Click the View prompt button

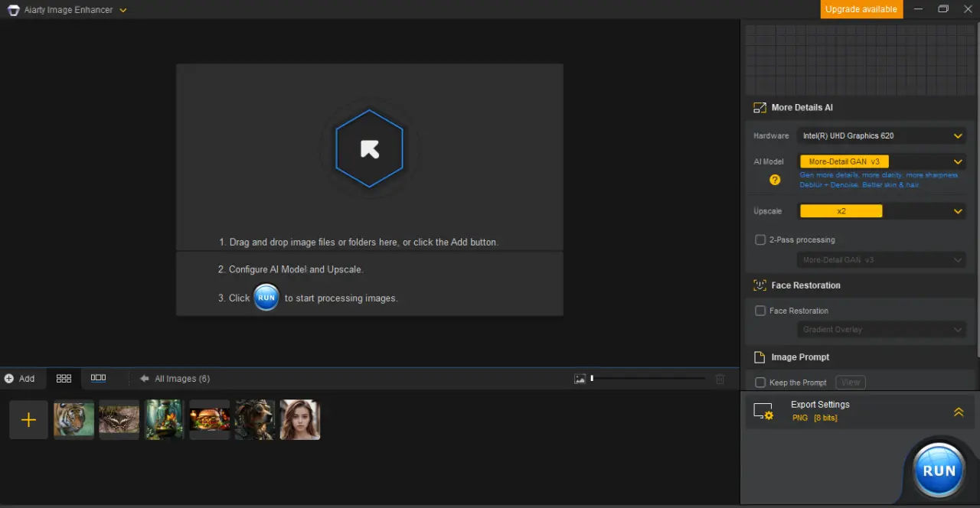(851, 383)
